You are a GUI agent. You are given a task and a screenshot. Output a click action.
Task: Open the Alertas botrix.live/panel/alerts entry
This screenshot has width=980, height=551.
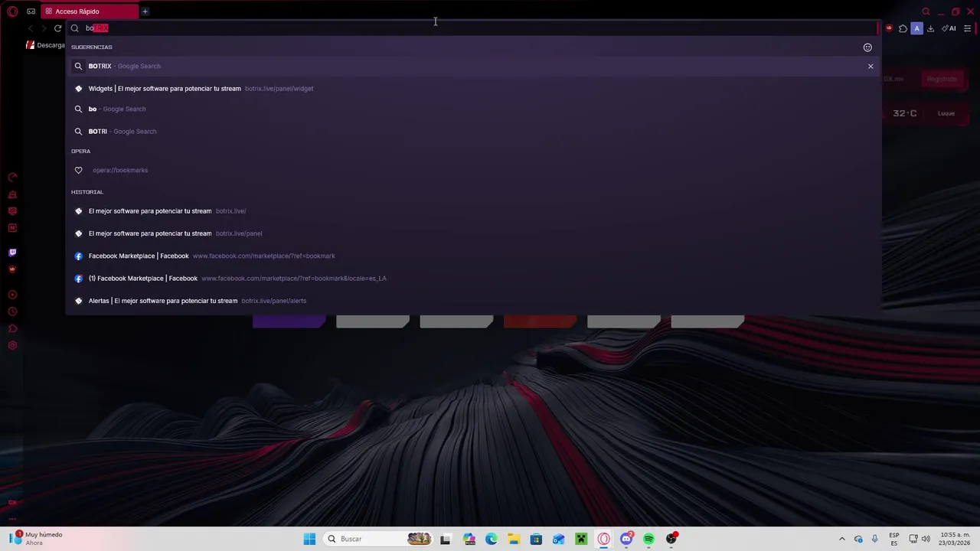[x=473, y=301]
